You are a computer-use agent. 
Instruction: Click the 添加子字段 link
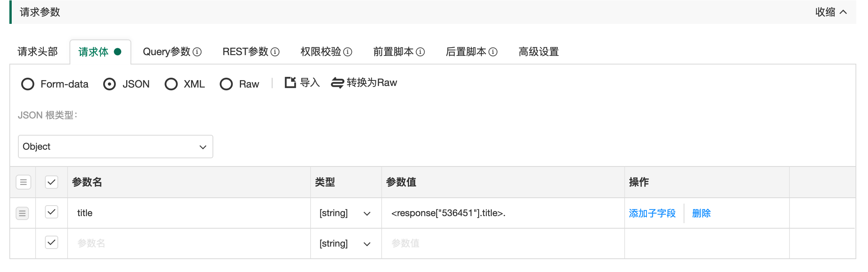coord(652,213)
